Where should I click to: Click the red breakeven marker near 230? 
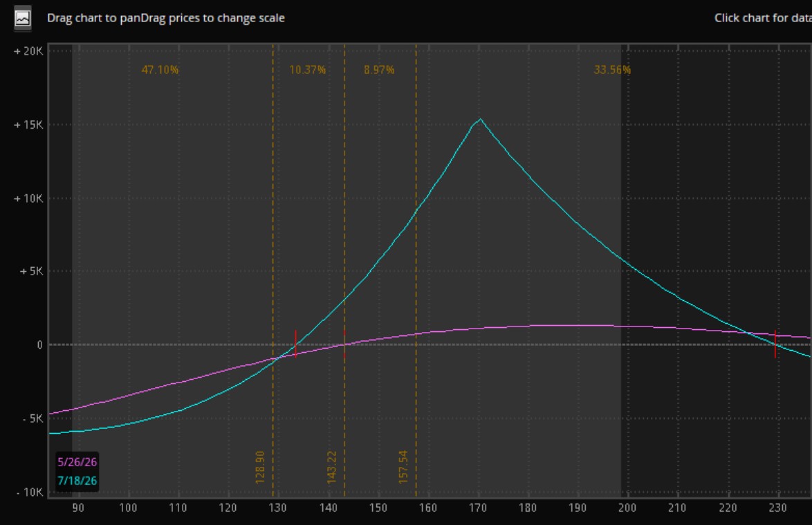pyautogui.click(x=775, y=344)
